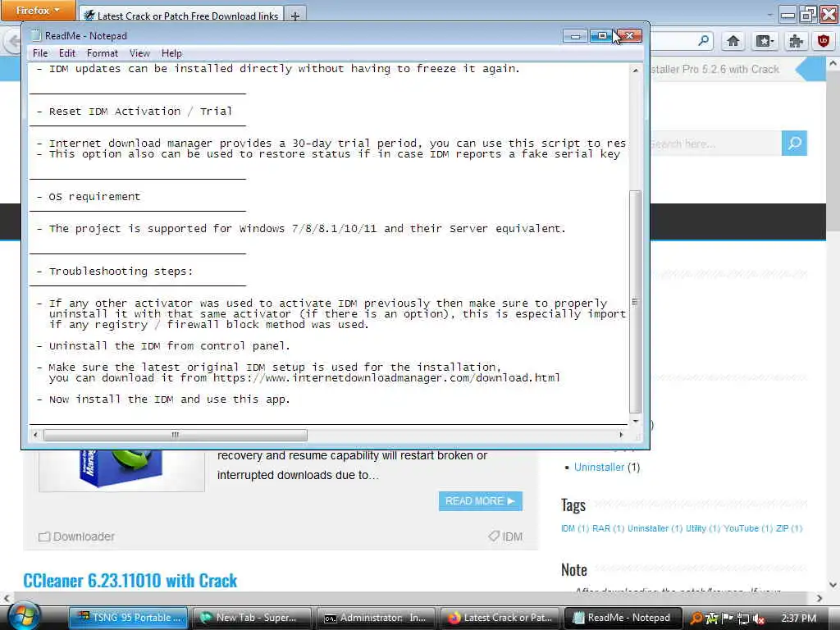
Task: Click the website Search here field
Action: click(x=715, y=144)
